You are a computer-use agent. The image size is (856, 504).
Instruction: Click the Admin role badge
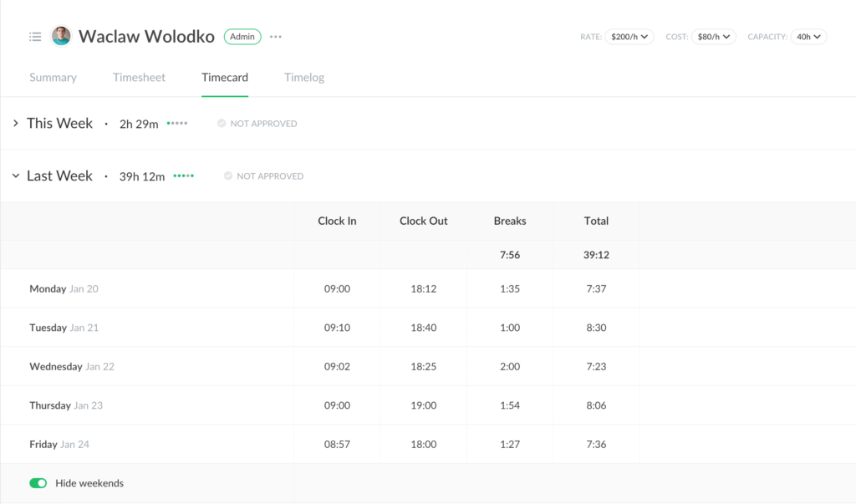click(x=242, y=37)
